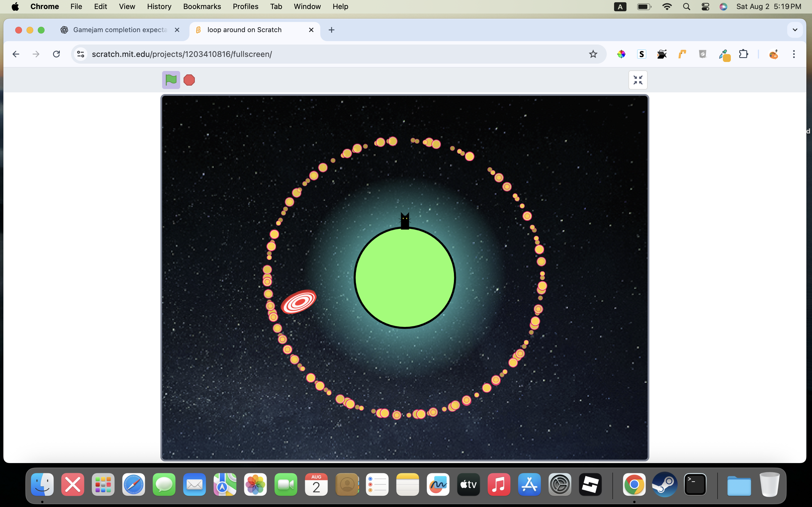Screen dimensions: 812x507
Task: Click the red spiral target in game
Action: pyautogui.click(x=298, y=301)
